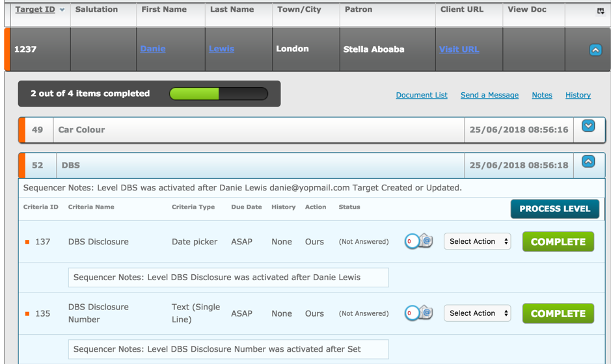Click target ID 1237 cell
Viewport: 611px width, 364px height.
pyautogui.click(x=25, y=49)
